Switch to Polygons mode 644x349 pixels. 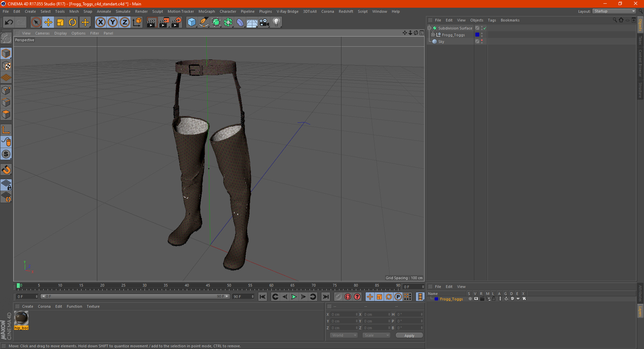6,114
